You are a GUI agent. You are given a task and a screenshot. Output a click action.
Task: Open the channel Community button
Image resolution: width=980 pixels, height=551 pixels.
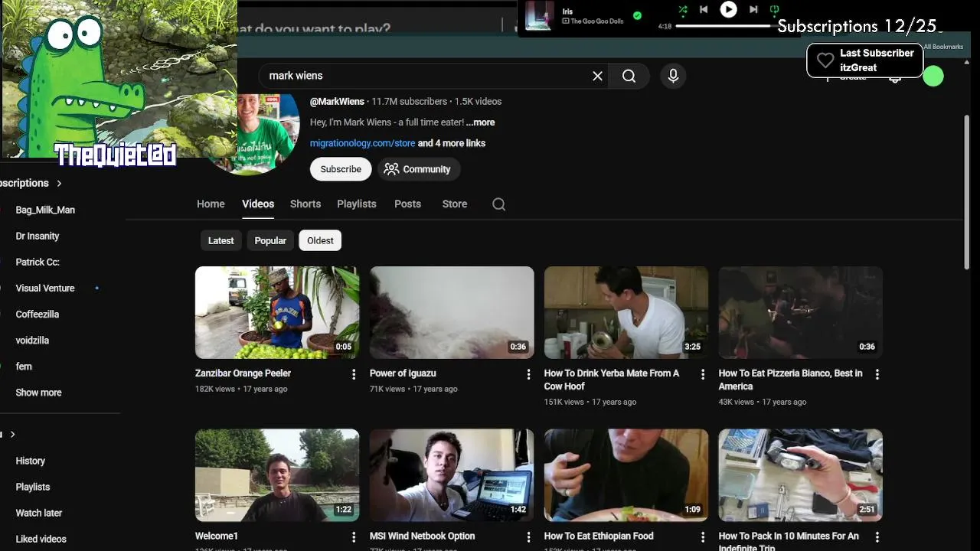point(417,169)
